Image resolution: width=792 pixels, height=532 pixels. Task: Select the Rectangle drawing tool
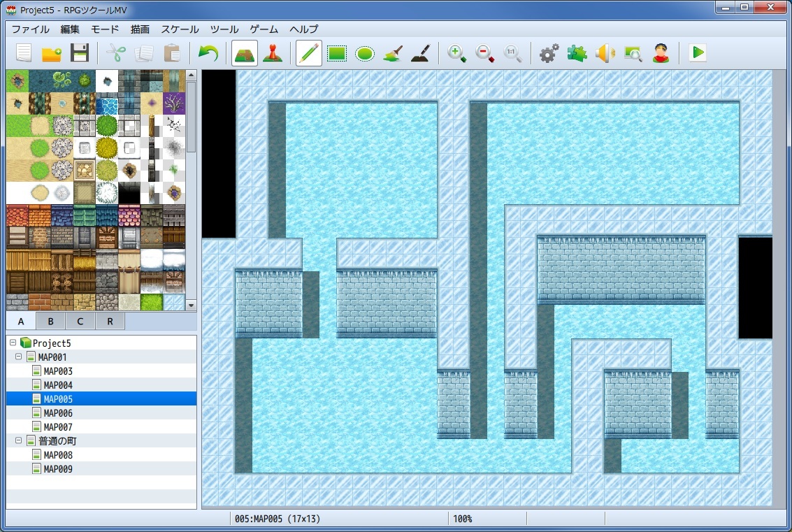click(337, 52)
